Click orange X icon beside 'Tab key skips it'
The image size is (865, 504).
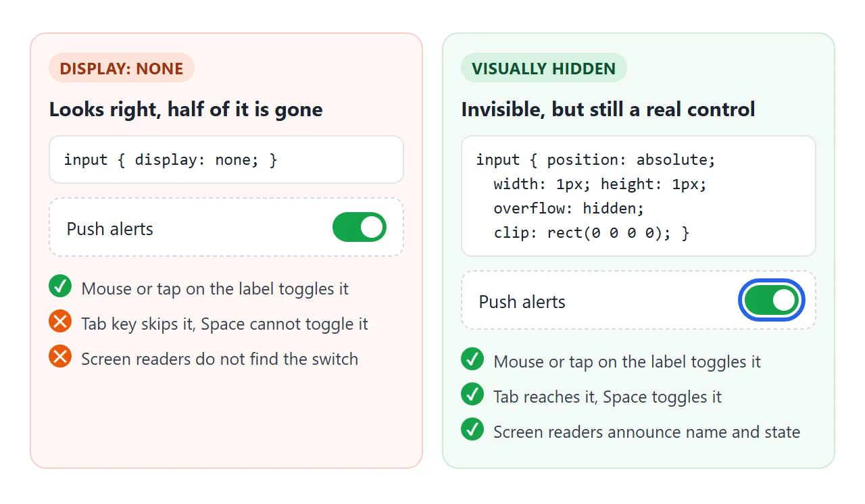[x=60, y=321]
